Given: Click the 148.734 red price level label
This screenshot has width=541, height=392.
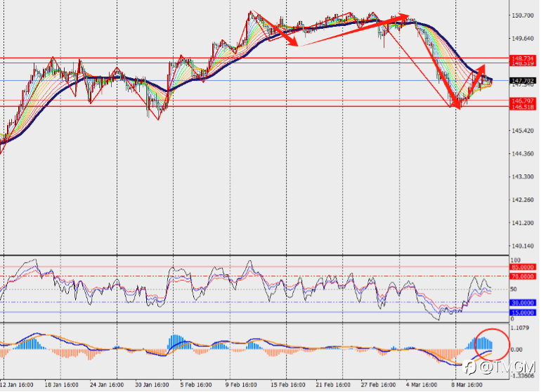Looking at the screenshot, I should coord(523,58).
